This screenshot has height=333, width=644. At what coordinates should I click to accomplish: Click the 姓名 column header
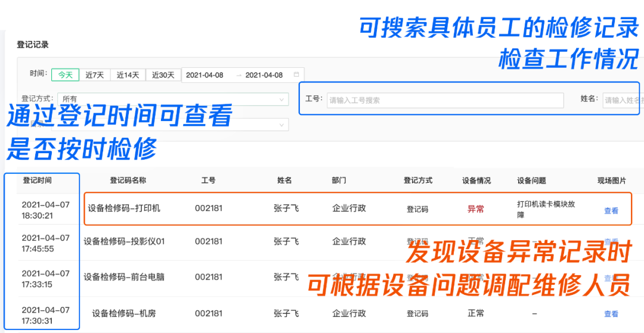coord(284,180)
